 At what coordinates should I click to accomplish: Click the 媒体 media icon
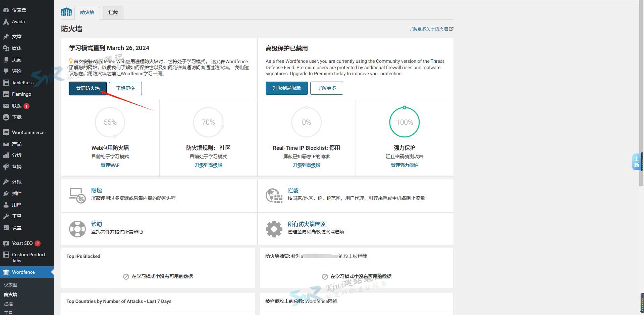[x=6, y=48]
